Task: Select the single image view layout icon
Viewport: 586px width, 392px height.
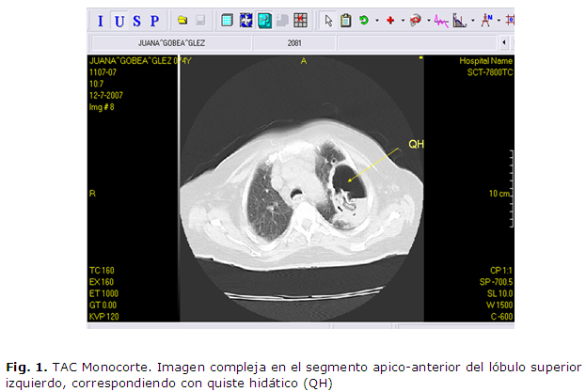Action: (x=227, y=21)
